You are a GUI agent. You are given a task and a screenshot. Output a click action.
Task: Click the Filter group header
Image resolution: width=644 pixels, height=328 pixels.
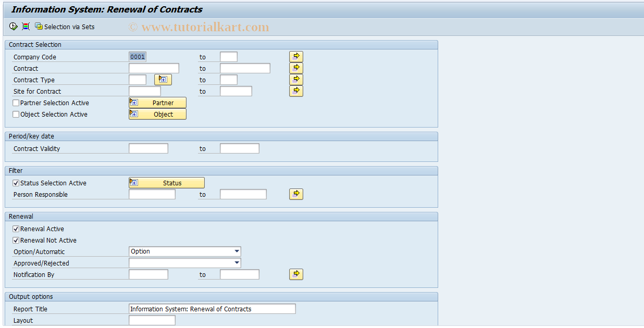tap(221, 171)
